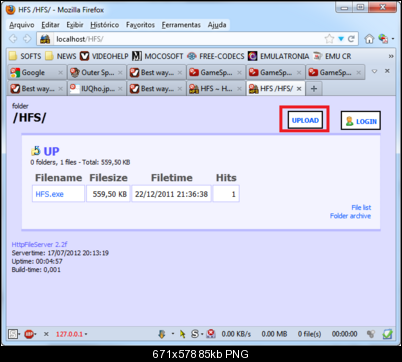The width and height of the screenshot is (402, 362).
Task: Open the Editar menu
Action: click(x=50, y=25)
